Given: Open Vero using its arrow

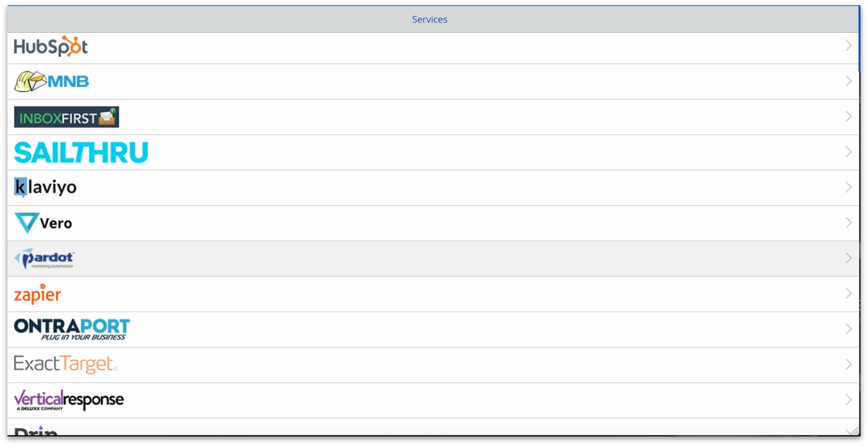Looking at the screenshot, I should [x=848, y=223].
